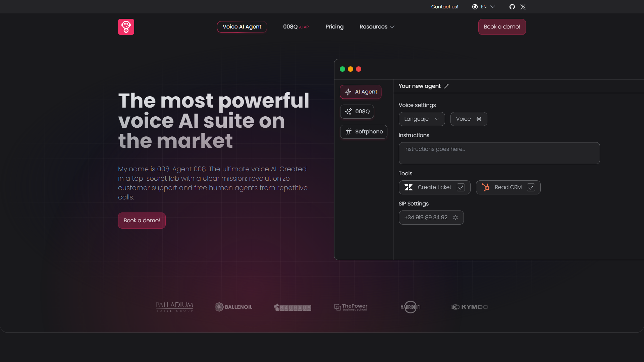Expand the Languaje dropdown
644x362 pixels.
click(422, 119)
